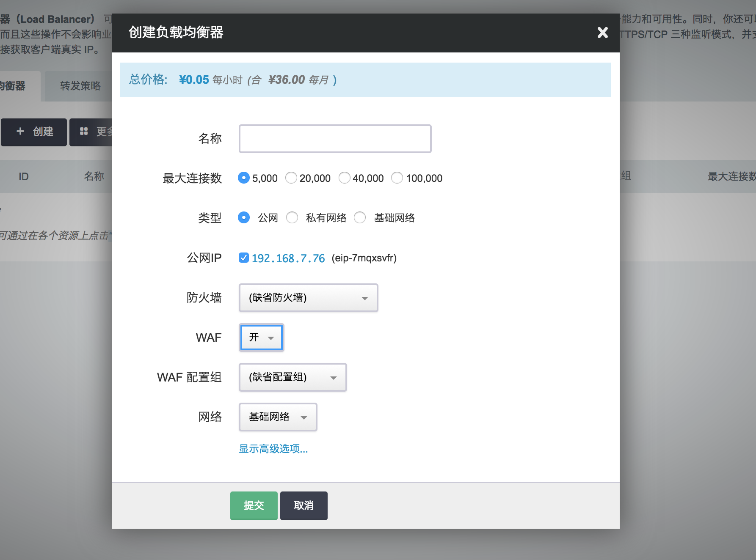
Task: Select the 私有网络 type option
Action: (x=292, y=218)
